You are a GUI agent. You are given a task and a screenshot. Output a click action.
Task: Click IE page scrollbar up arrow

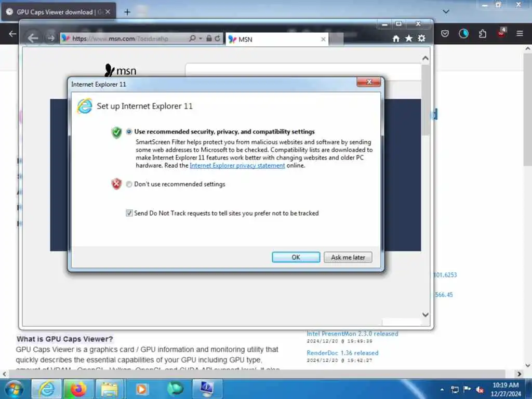pos(425,58)
